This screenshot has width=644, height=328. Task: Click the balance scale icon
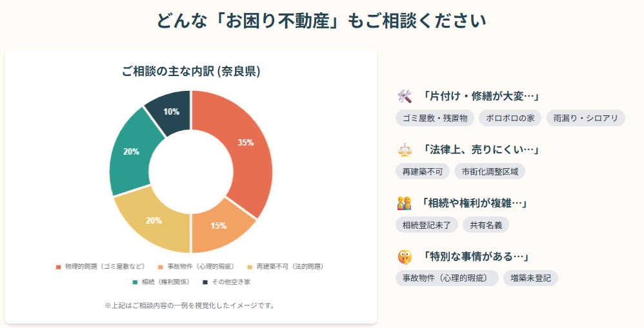coord(405,150)
